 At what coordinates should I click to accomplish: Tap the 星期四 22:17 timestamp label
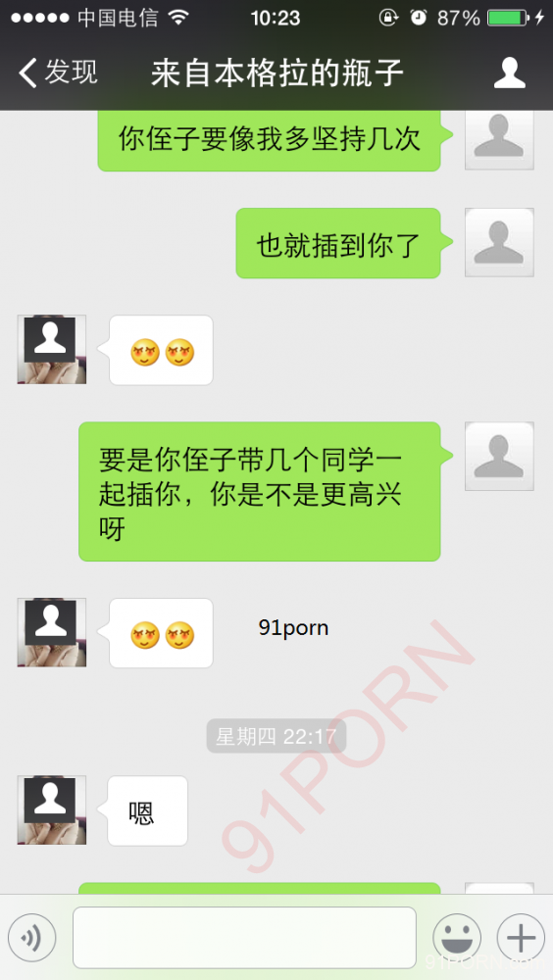coord(276,736)
